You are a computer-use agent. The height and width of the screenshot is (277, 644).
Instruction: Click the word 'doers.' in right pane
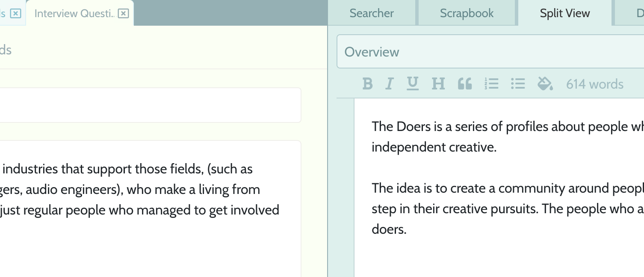click(389, 229)
